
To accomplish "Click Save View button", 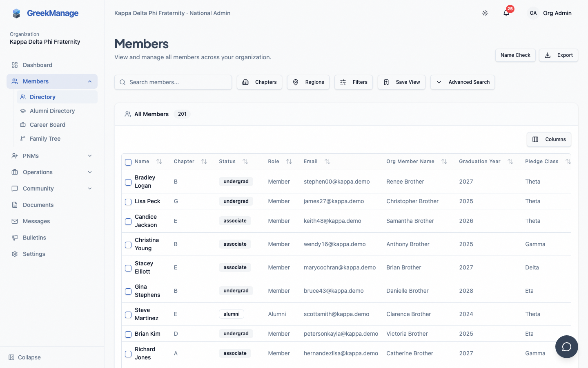I will [401, 82].
